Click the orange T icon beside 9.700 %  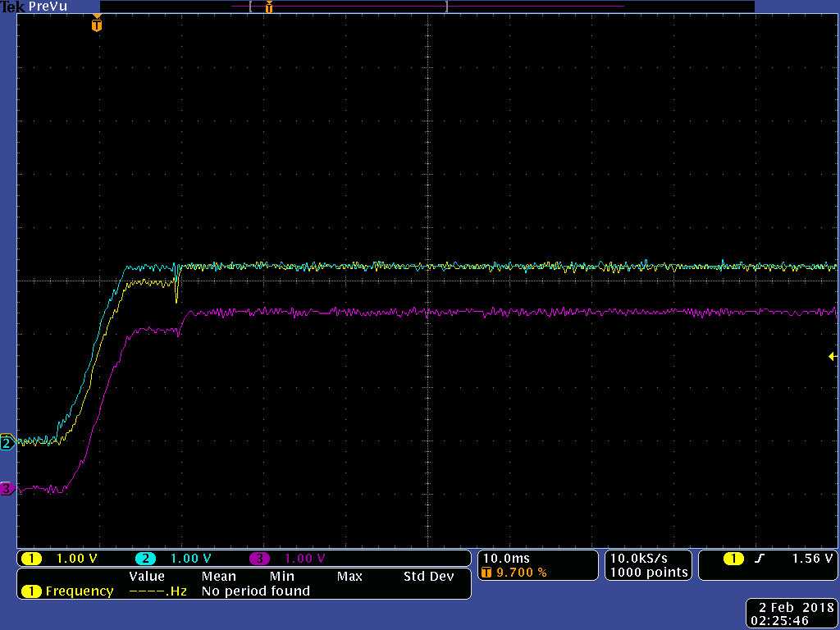pyautogui.click(x=487, y=573)
